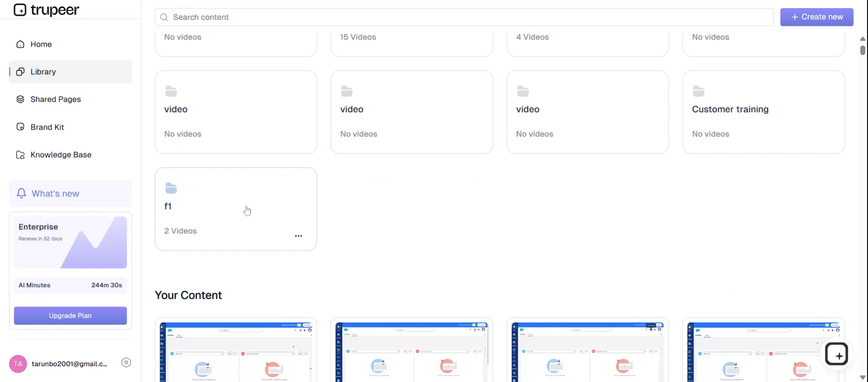Viewport: 868px width, 382px height.
Task: Click the search magnifier icon
Action: pyautogui.click(x=164, y=17)
